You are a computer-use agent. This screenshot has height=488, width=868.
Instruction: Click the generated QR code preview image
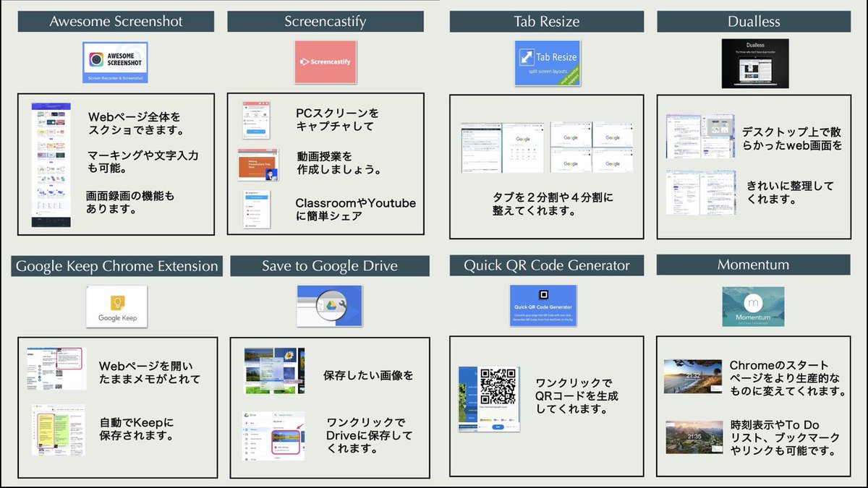[498, 398]
